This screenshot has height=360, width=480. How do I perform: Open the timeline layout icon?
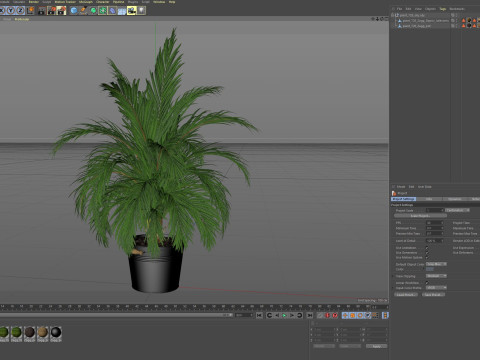(x=385, y=315)
